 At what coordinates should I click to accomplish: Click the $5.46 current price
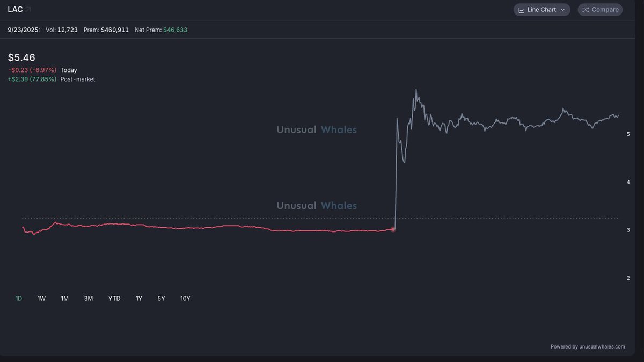pos(21,57)
